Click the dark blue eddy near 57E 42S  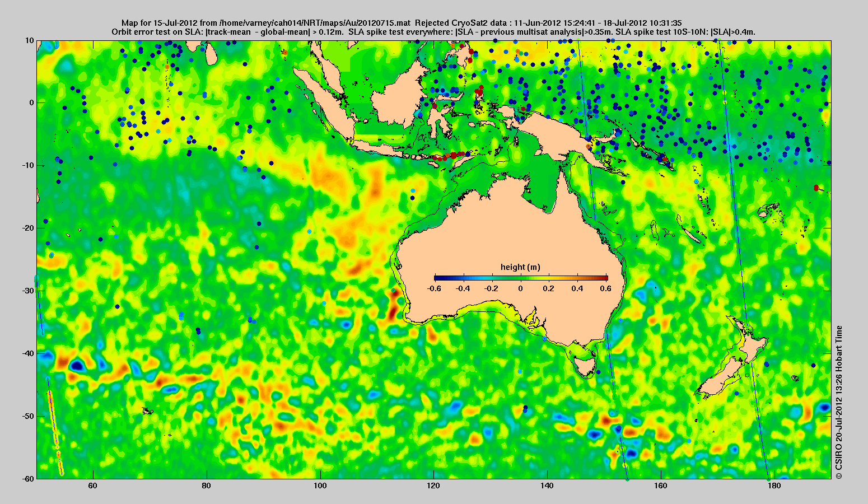76,366
